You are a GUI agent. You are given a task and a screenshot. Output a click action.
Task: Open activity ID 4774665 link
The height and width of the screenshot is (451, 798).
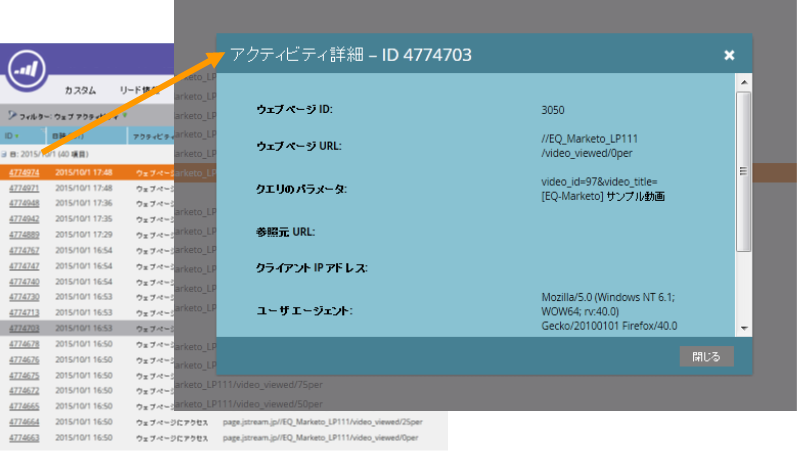click(x=24, y=406)
